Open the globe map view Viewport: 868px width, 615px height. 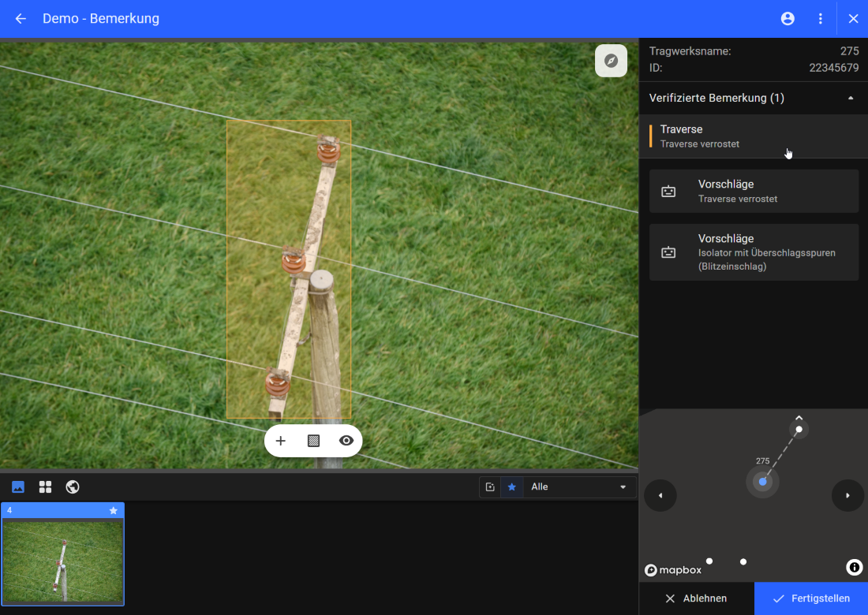(x=73, y=487)
